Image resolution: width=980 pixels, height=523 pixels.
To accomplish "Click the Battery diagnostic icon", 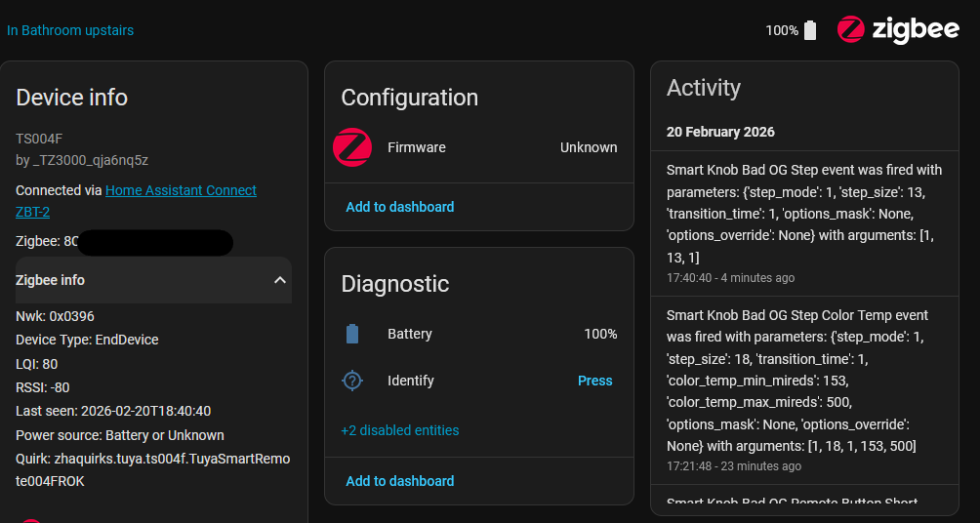I will [352, 334].
